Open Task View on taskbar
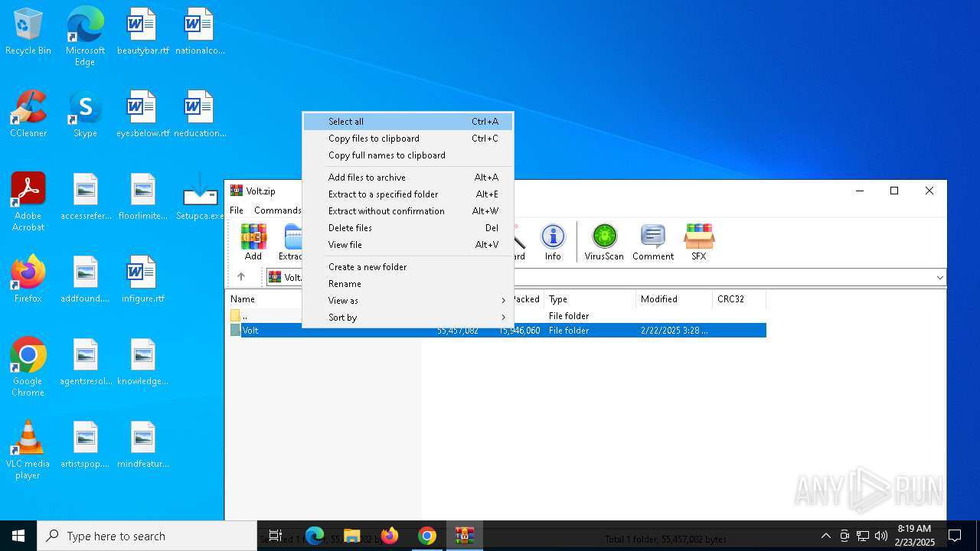The width and height of the screenshot is (980, 551). point(276,536)
